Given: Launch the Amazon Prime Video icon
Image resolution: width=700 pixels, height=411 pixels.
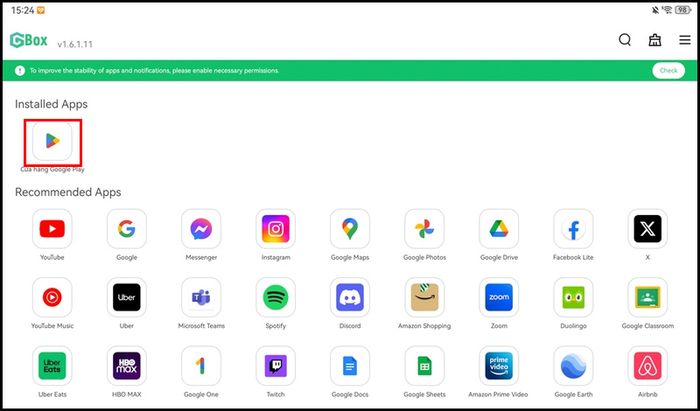Looking at the screenshot, I should click(499, 366).
